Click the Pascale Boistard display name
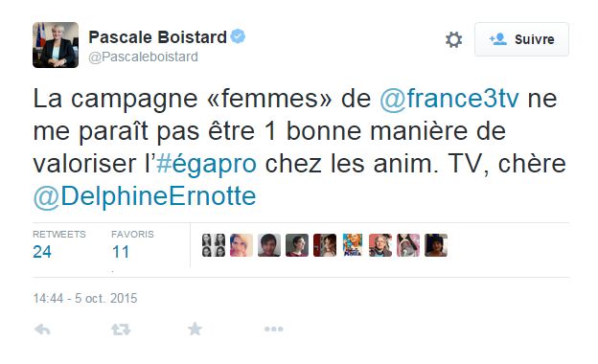Image resolution: width=598 pixels, height=364 pixels. (157, 37)
